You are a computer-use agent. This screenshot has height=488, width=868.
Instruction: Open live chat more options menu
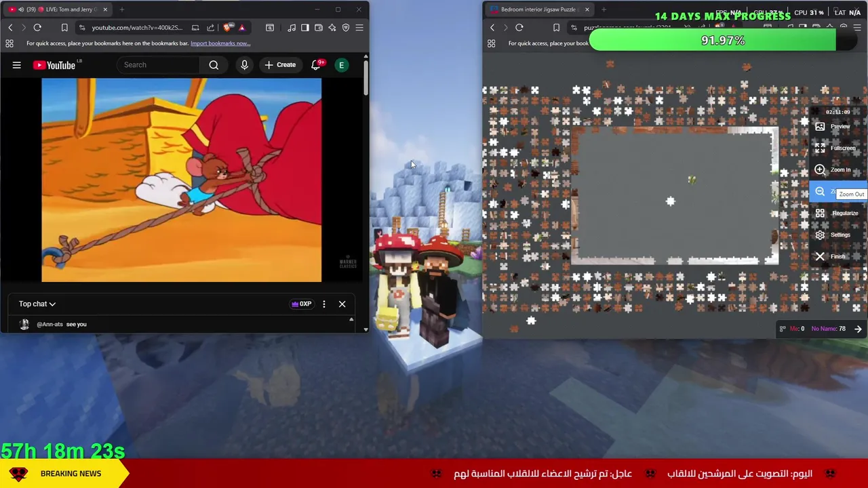point(324,304)
